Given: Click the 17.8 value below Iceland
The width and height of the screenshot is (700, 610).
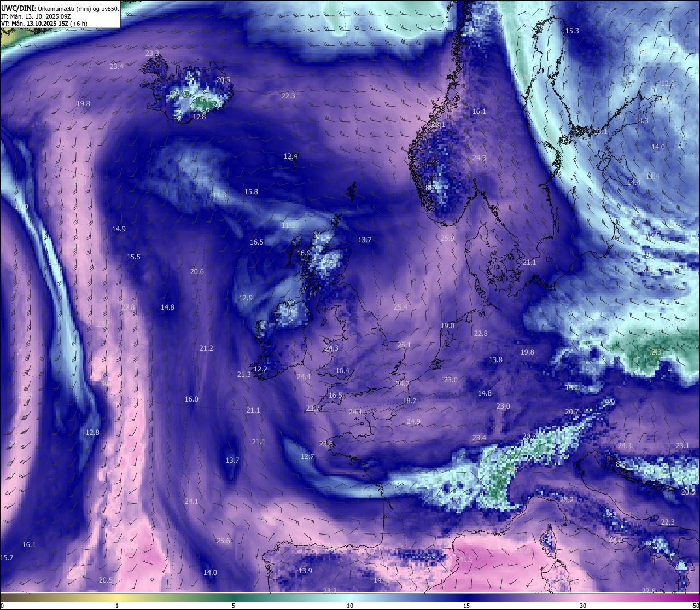Looking at the screenshot, I should pos(199,117).
